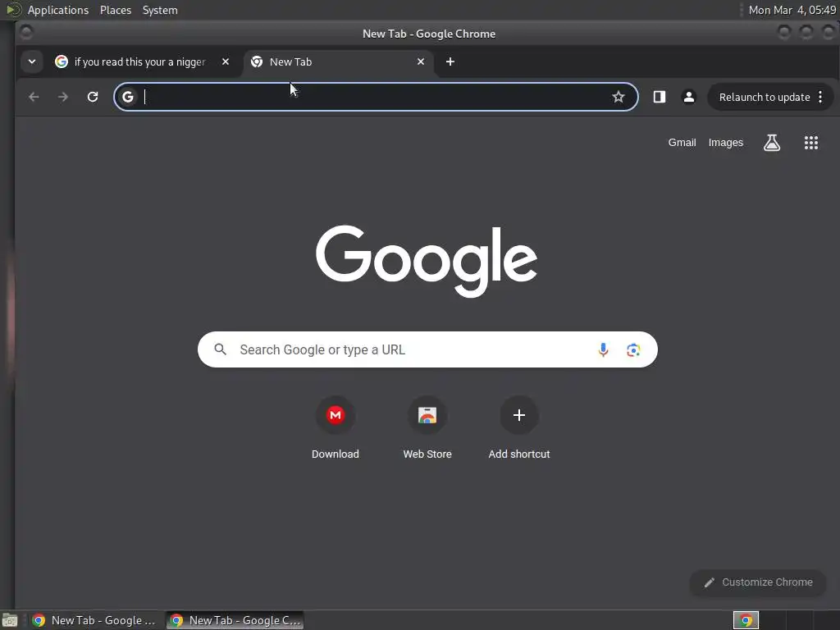Click Customize Chrome button
This screenshot has height=630, width=840.
[x=758, y=582]
